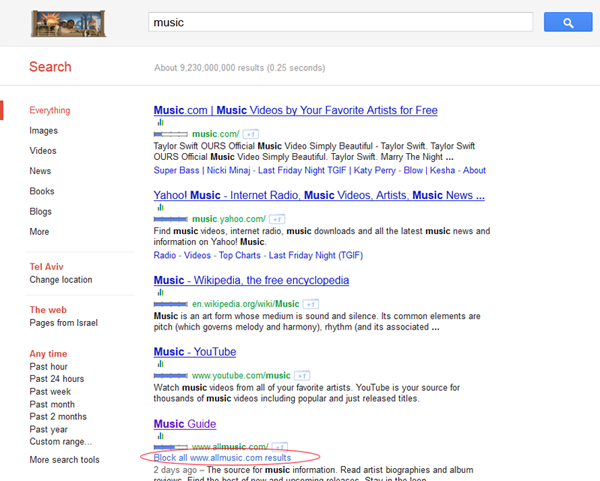Image resolution: width=600 pixels, height=481 pixels.
Task: Select Pages from Israel filter
Action: 64,324
